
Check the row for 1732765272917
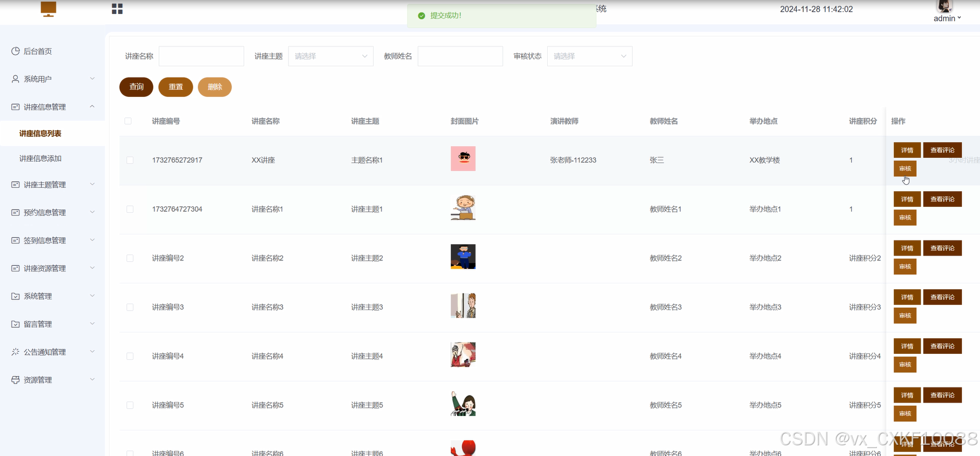coord(130,160)
